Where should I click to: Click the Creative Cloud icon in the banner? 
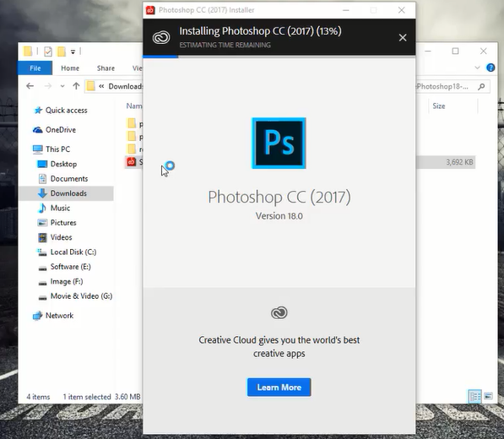(x=161, y=38)
